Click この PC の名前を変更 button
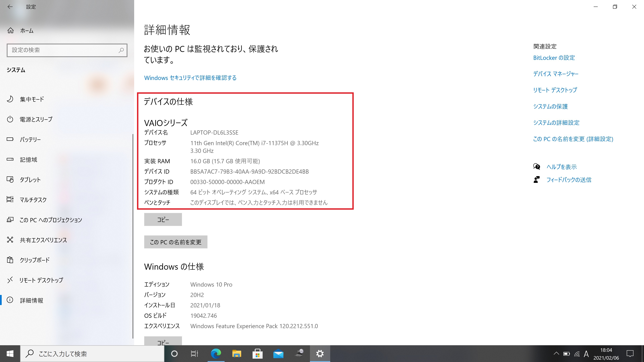Image resolution: width=644 pixels, height=362 pixels. pyautogui.click(x=176, y=242)
